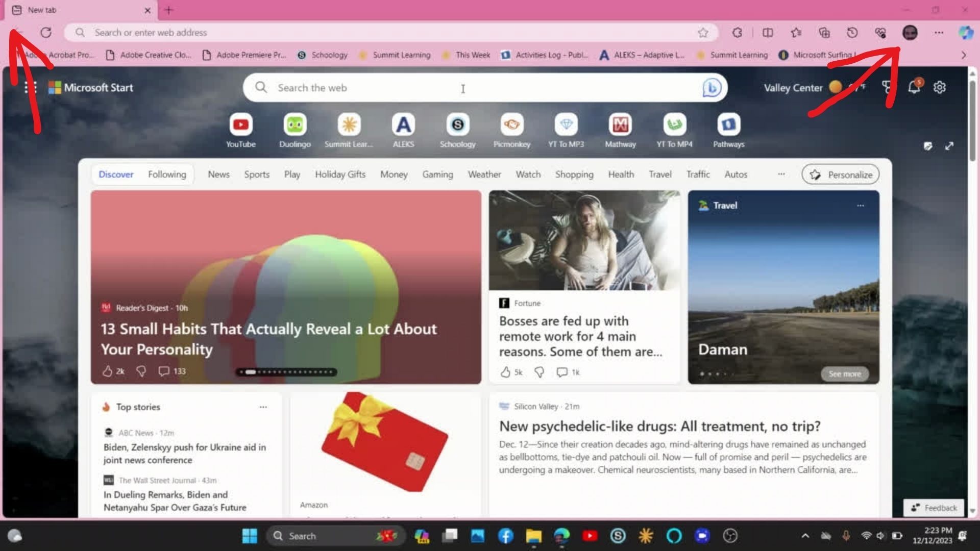Click the Personalize button
This screenshot has height=551, width=980.
[x=840, y=174]
